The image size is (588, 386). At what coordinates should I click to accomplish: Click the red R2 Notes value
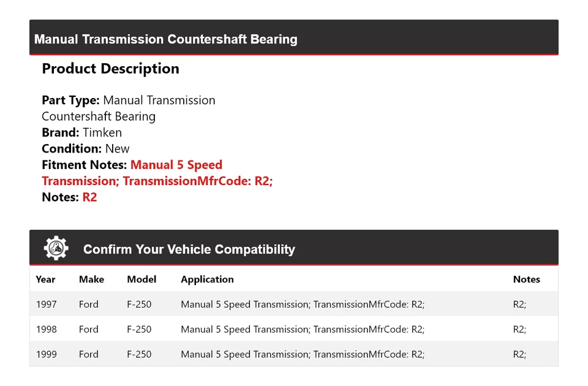[x=89, y=197]
